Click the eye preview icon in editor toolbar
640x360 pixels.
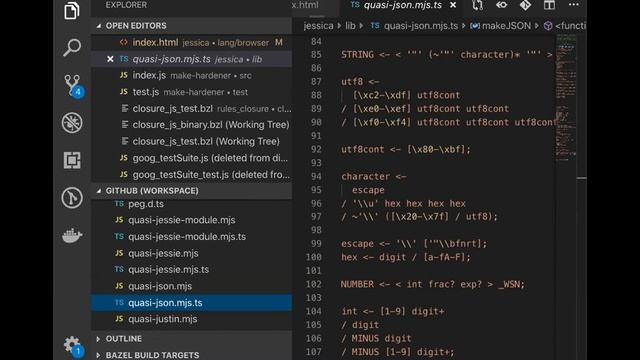coord(501,5)
